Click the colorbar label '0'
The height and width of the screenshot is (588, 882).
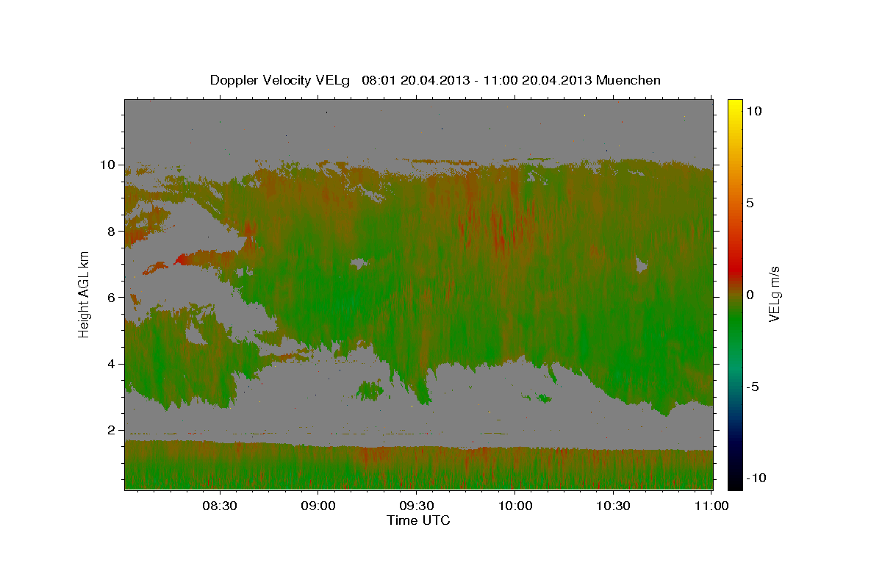pyautogui.click(x=750, y=295)
